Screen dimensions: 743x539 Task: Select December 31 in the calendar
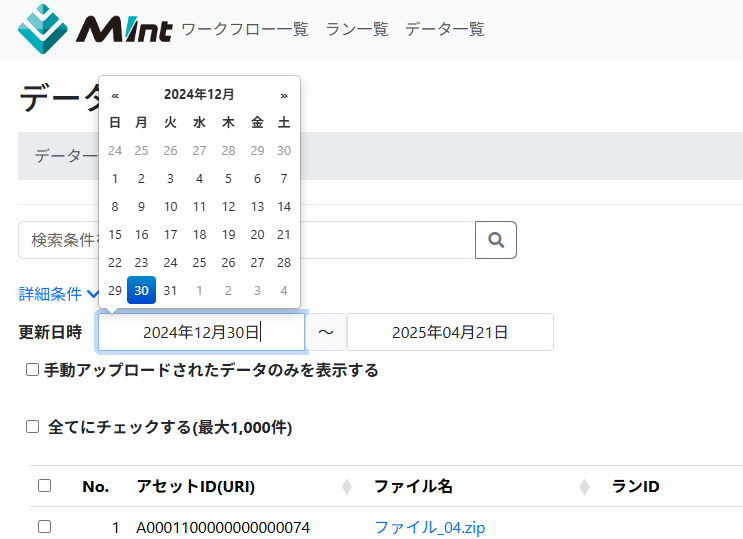pos(171,290)
